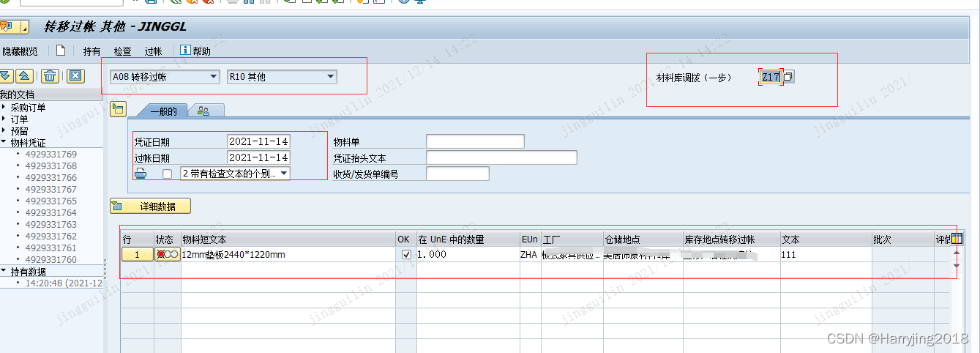Open material document 4929331767
Image resolution: width=980 pixels, height=353 pixels.
(x=51, y=189)
